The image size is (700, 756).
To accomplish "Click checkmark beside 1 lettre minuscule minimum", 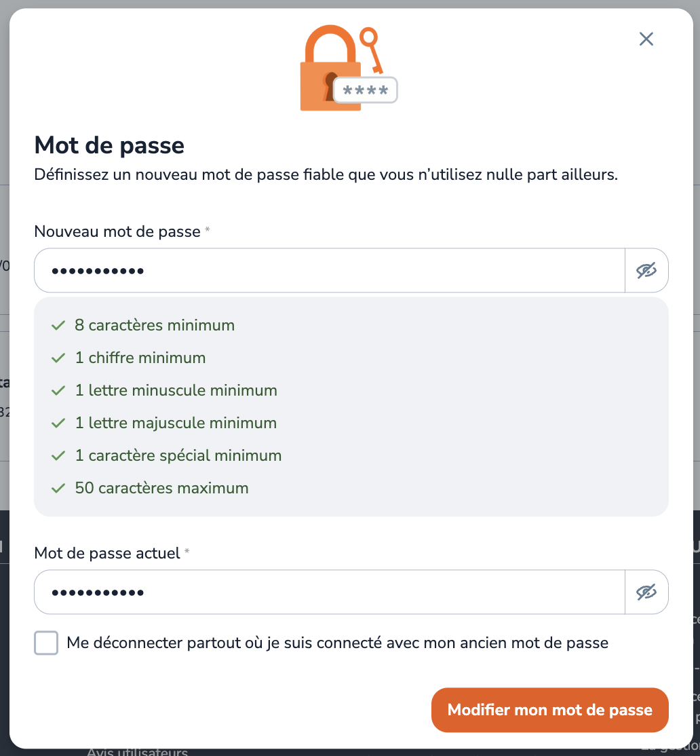I will (x=58, y=390).
